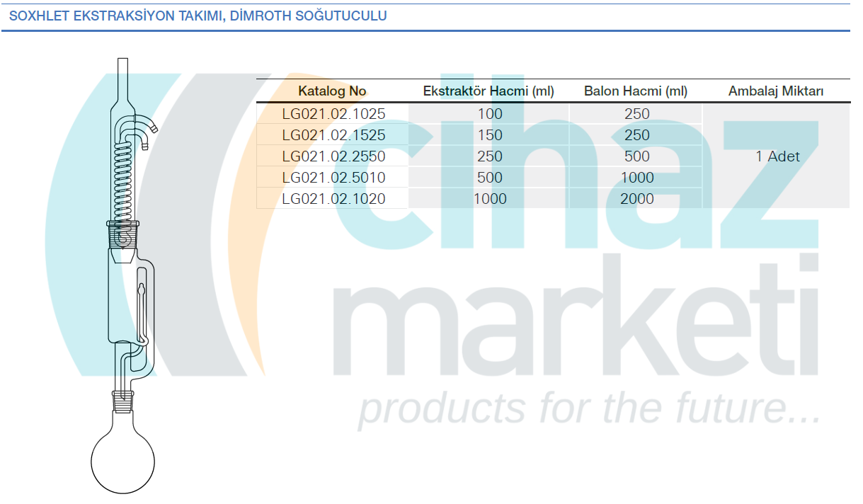This screenshot has height=504, width=863.
Task: Click flask volume 1000 in LG021.02.5010 row
Action: pos(637,178)
